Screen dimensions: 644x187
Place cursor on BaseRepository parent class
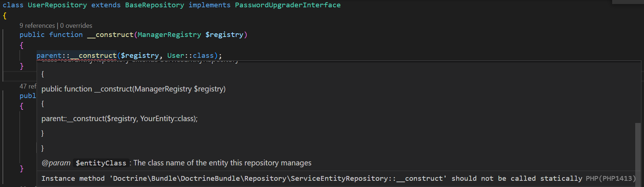[155, 5]
